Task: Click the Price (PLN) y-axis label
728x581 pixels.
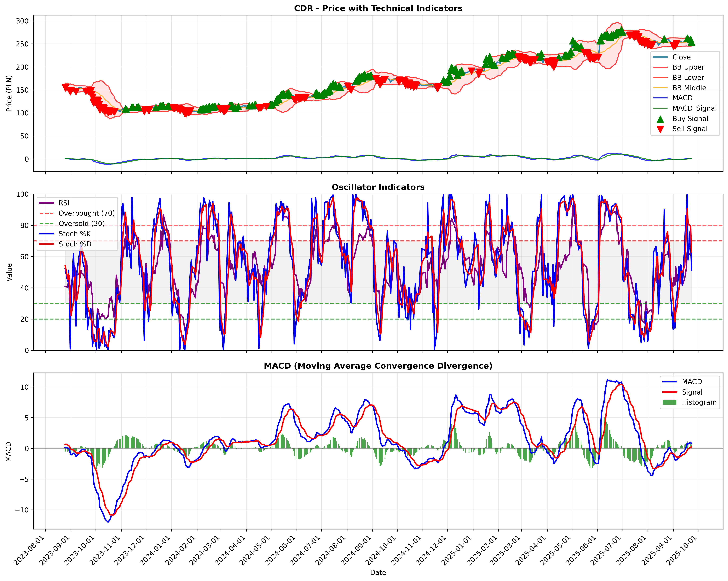Action: click(x=9, y=93)
